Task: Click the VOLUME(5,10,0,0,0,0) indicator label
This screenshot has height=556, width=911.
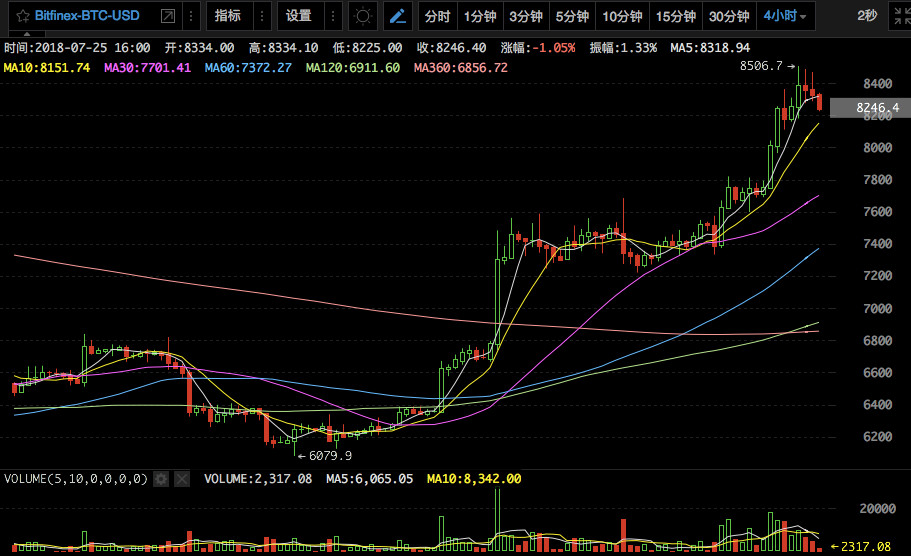Action: tap(76, 479)
